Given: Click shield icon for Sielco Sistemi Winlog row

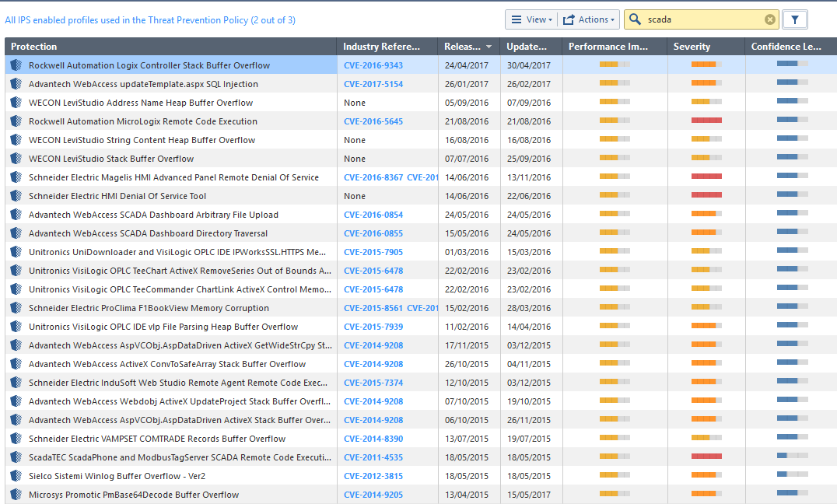Looking at the screenshot, I should (16, 476).
